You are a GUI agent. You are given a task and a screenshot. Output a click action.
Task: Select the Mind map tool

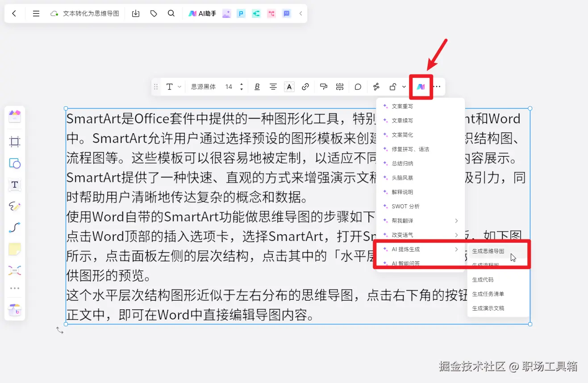15,270
